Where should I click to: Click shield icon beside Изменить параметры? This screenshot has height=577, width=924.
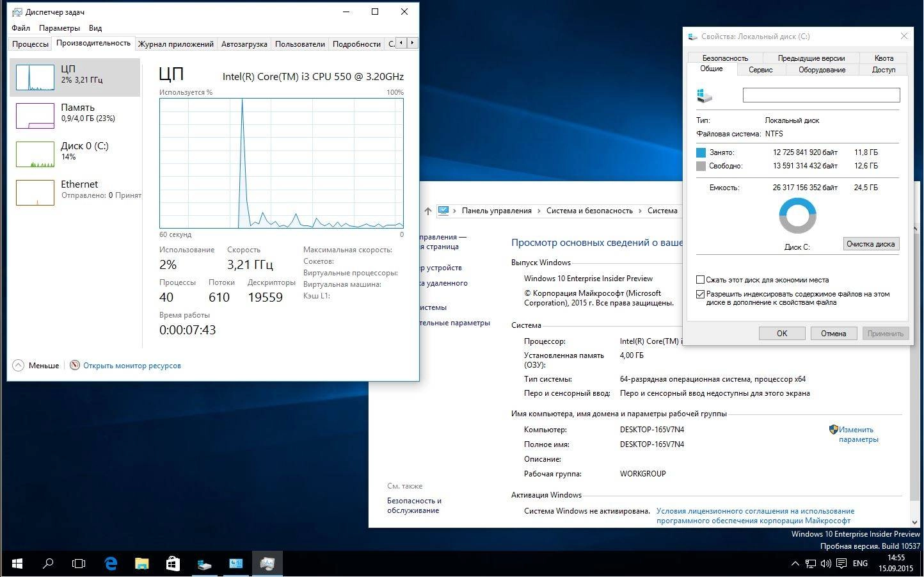pos(833,430)
